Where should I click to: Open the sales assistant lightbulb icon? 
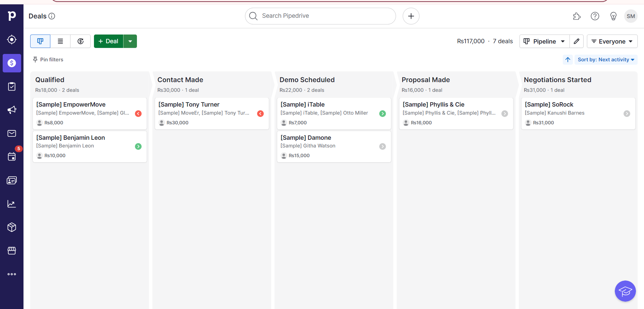(613, 16)
